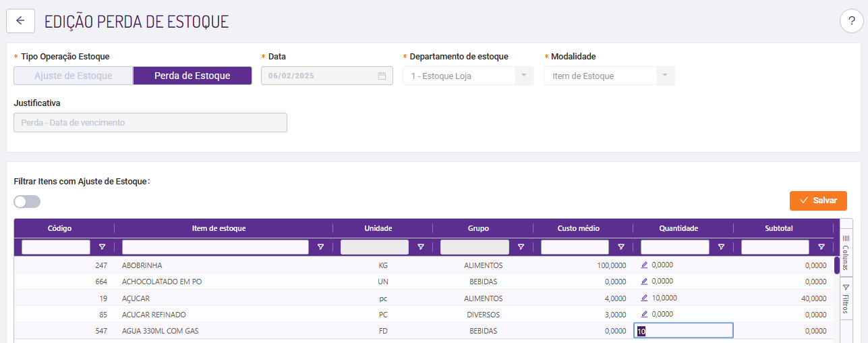The width and height of the screenshot is (868, 343).
Task: Go back using the arrow button
Action: 20,20
